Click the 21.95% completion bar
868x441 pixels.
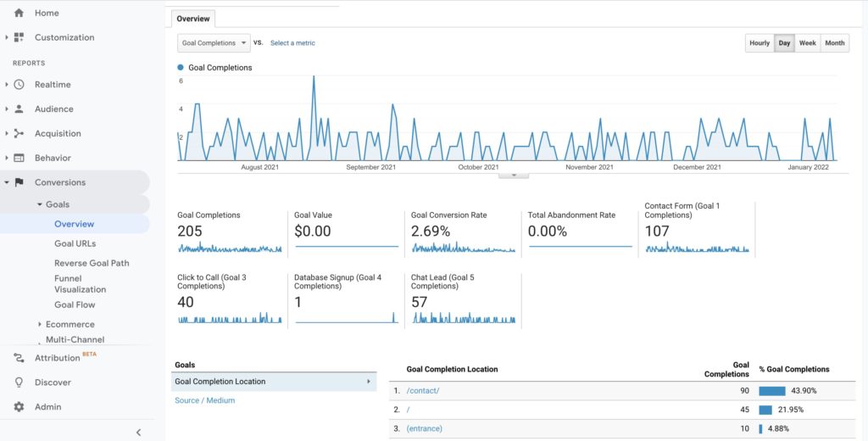765,410
